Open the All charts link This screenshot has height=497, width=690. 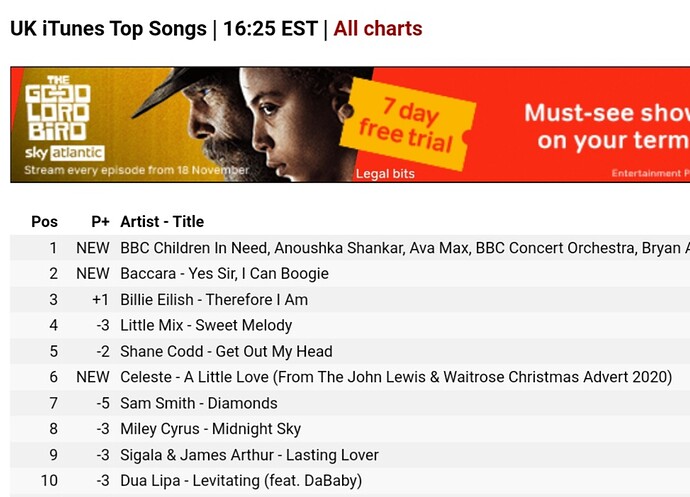click(x=378, y=29)
